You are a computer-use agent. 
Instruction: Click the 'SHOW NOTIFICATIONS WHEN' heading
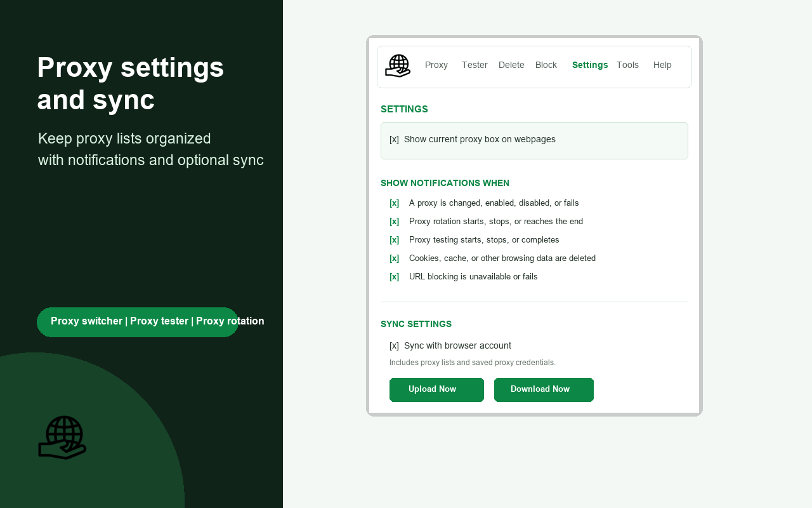point(445,184)
